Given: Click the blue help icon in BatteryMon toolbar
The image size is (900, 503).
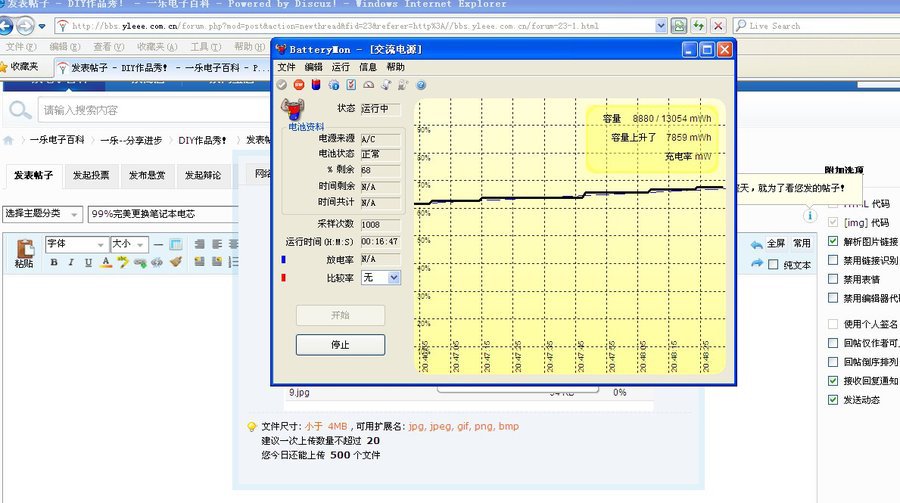Looking at the screenshot, I should point(421,85).
